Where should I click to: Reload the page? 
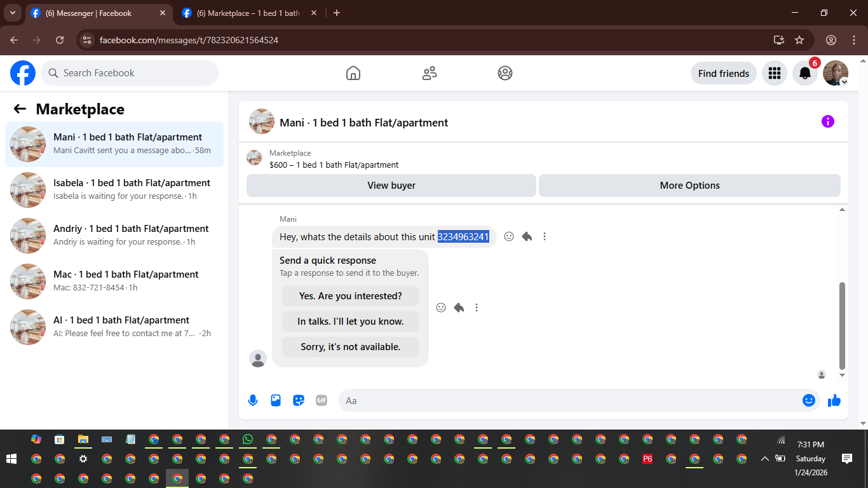pos(60,40)
